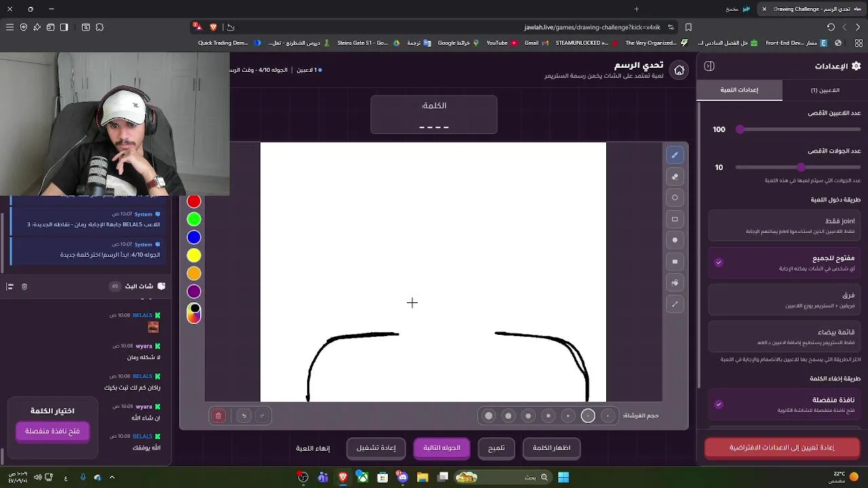The width and height of the screenshot is (868, 488).
Task: Click اظهار الكلمة button
Action: click(x=551, y=448)
